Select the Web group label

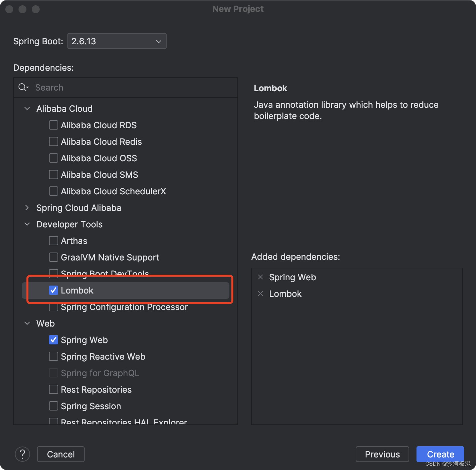pos(46,324)
